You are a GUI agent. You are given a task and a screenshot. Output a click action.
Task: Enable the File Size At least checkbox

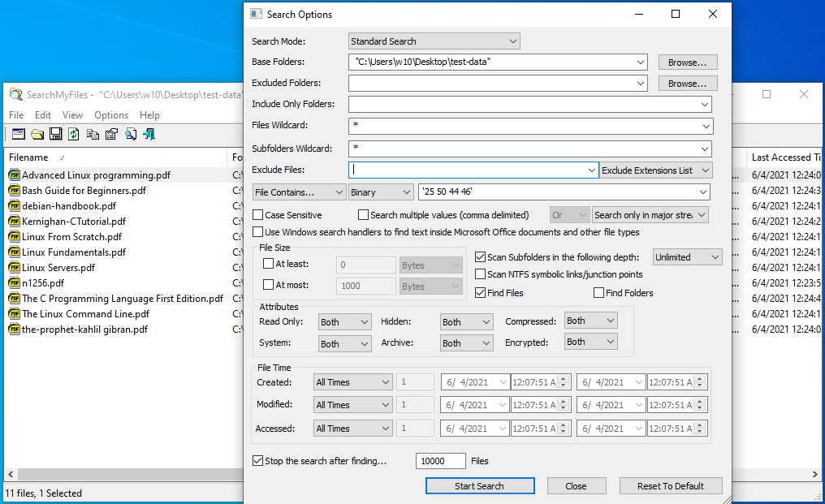tap(268, 264)
